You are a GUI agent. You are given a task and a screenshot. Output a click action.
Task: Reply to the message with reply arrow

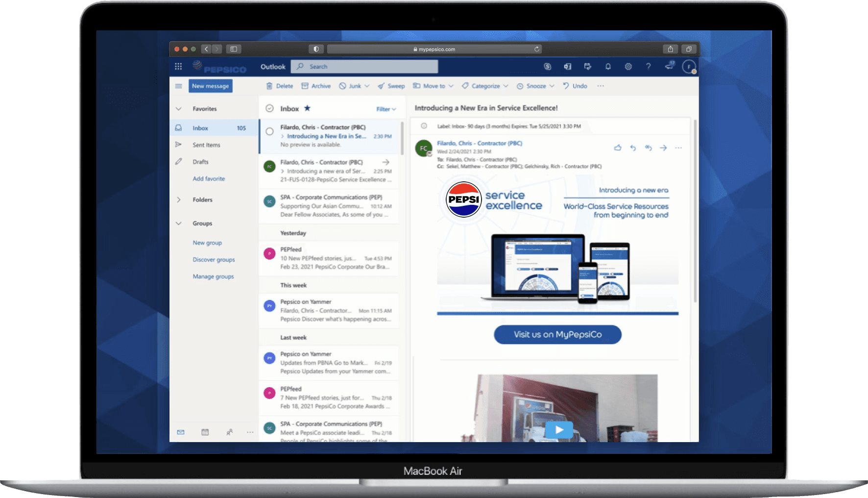click(x=633, y=148)
